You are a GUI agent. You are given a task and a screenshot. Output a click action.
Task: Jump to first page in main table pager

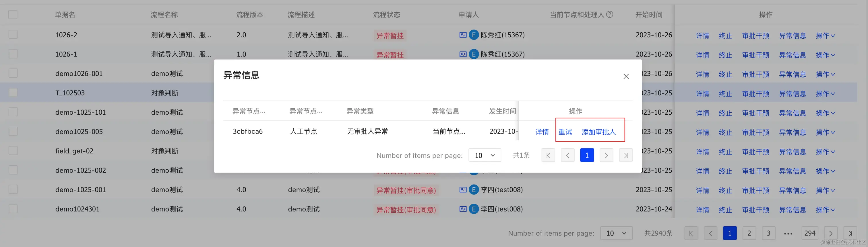691,233
